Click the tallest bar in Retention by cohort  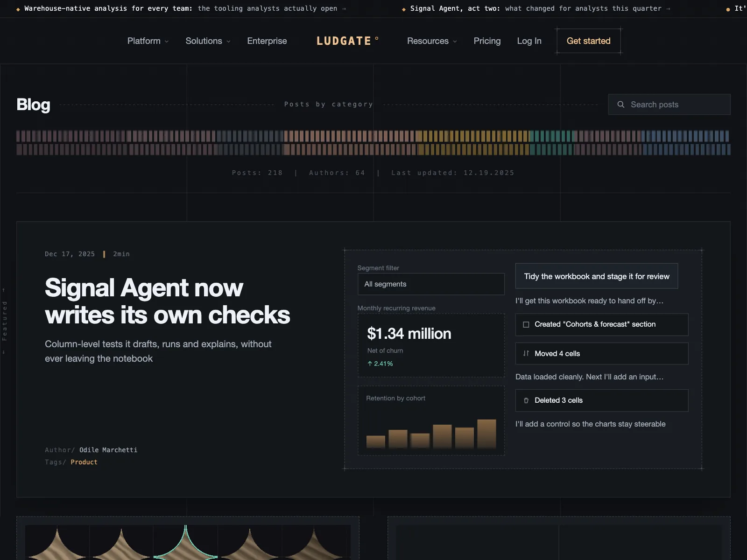486,434
